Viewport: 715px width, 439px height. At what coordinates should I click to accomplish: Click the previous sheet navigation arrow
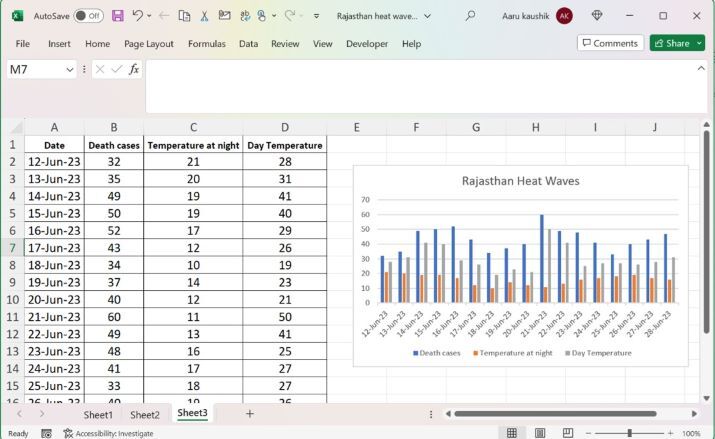point(19,413)
